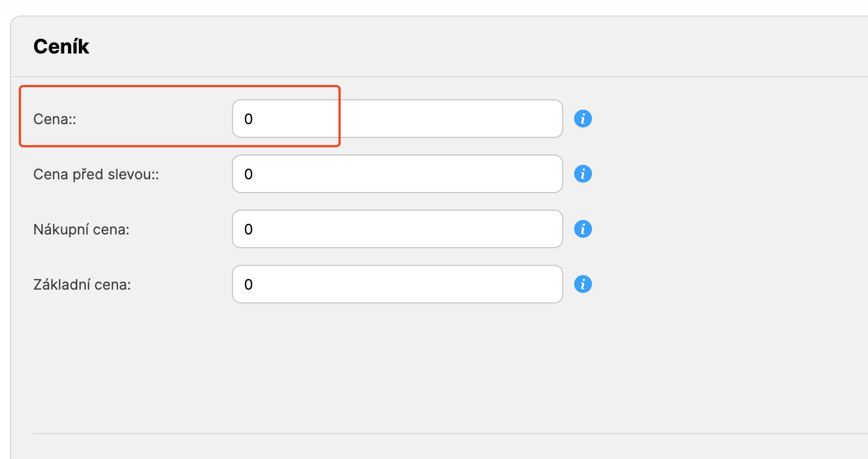Click the 0 value in Cena před slevou
The height and width of the screenshot is (459, 868).
tap(248, 174)
